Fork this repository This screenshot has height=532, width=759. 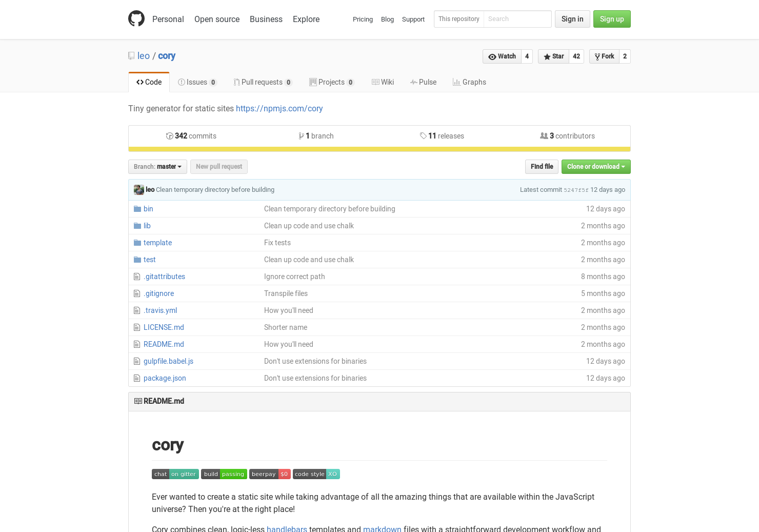click(x=604, y=56)
